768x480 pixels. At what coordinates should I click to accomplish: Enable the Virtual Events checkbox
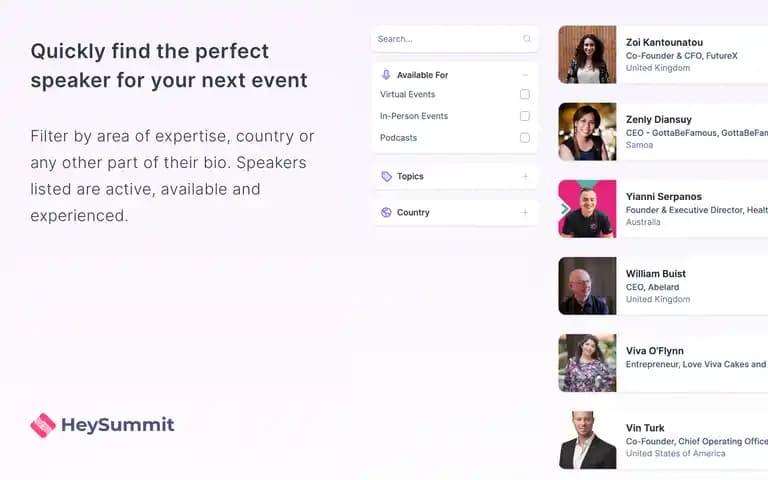(x=525, y=94)
